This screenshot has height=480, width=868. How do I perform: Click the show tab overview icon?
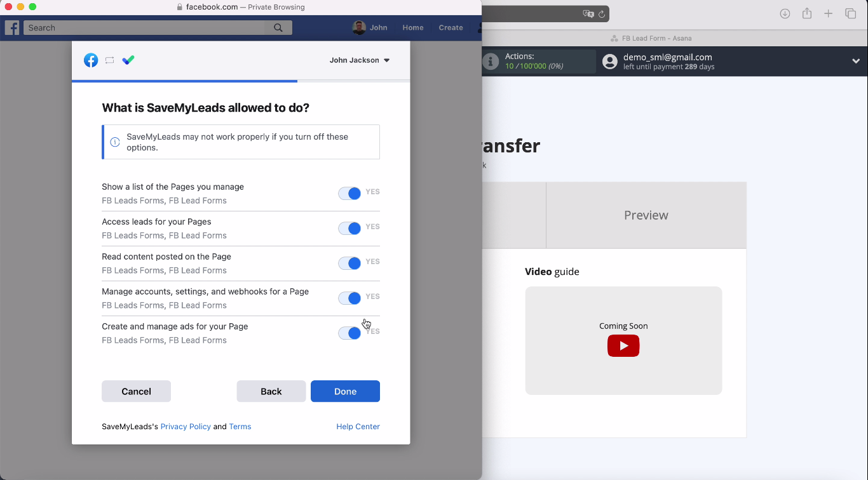pyautogui.click(x=850, y=14)
